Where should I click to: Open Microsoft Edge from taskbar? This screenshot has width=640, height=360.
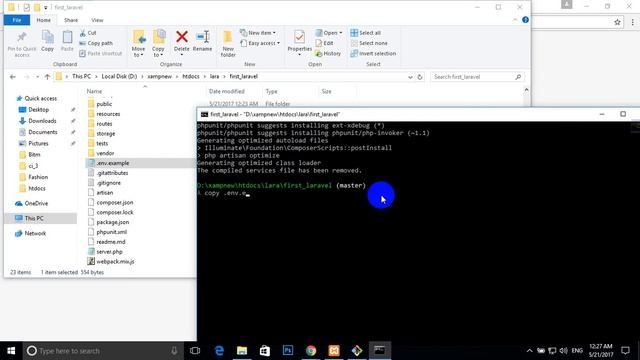pos(219,351)
